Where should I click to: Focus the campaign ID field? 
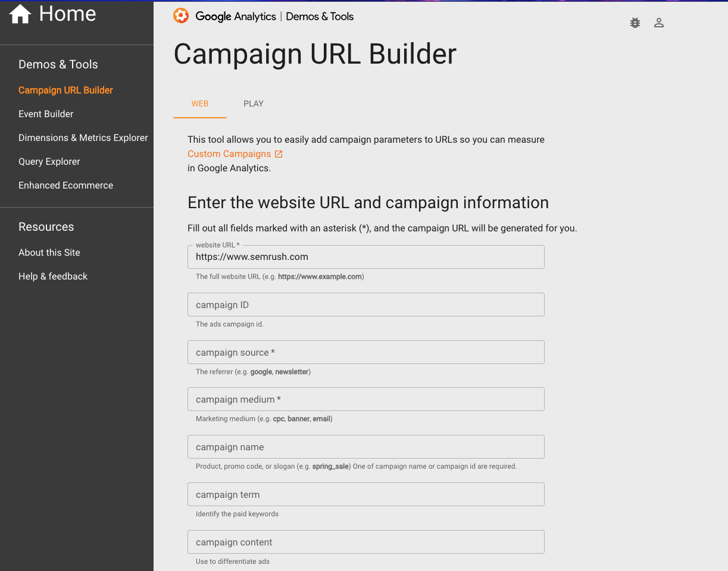(x=365, y=305)
